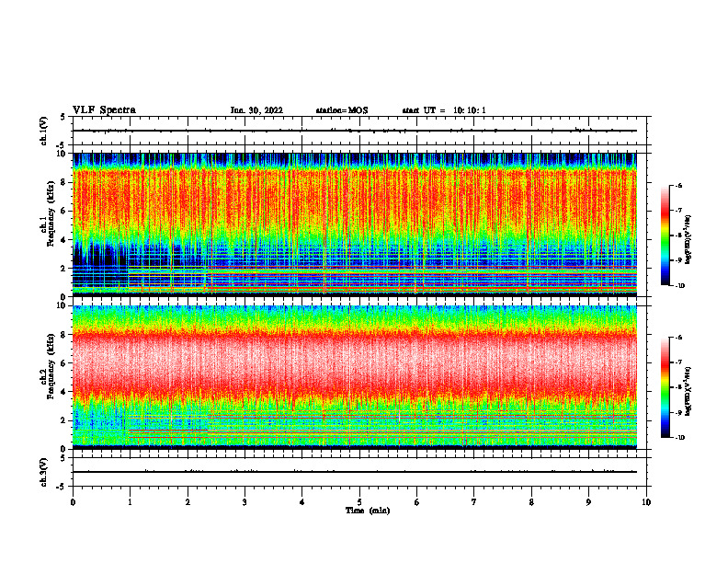Click the ch.2 frequency tick "6"
This screenshot has height=563, width=728.
[x=63, y=363]
